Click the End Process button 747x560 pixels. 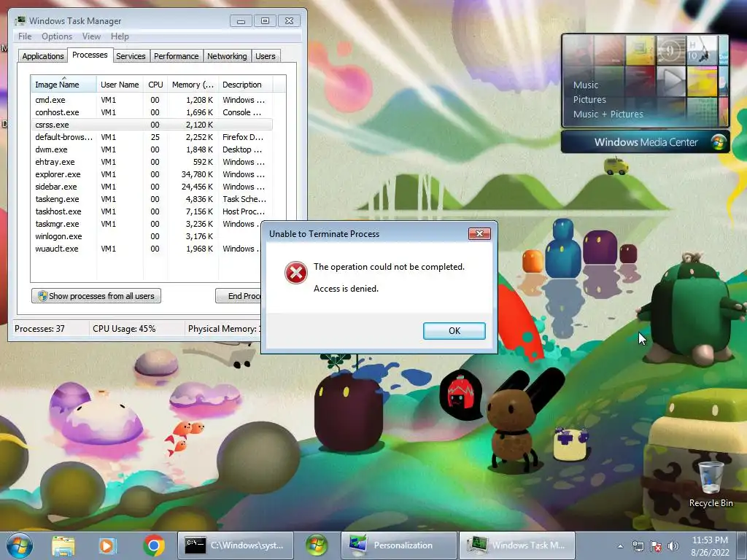(x=239, y=296)
